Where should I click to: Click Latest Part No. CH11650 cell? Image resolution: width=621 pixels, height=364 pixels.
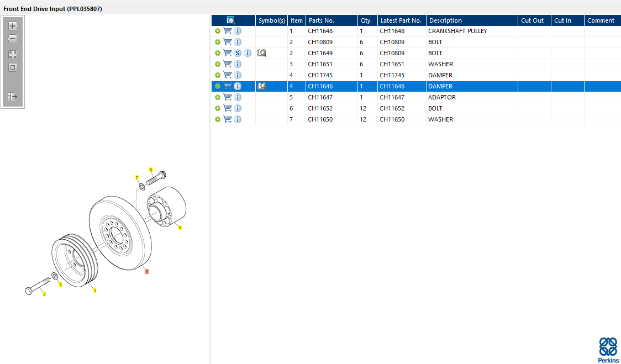coord(402,120)
